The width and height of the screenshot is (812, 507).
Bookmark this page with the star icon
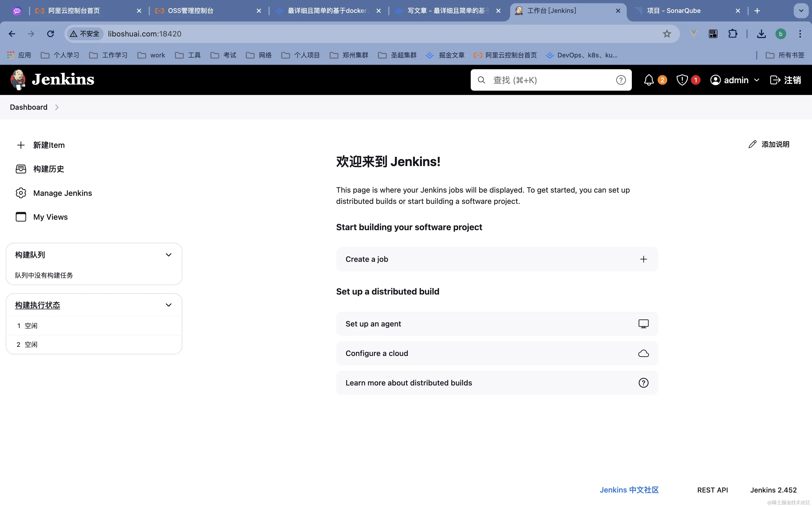(667, 34)
